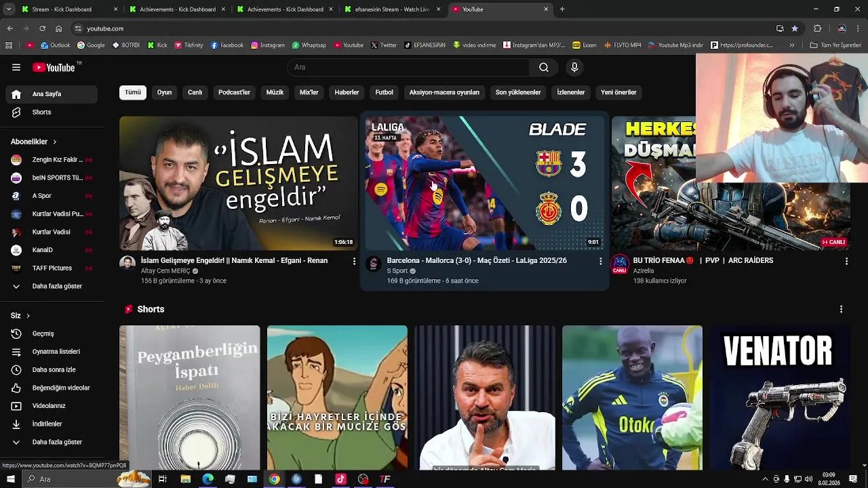The width and height of the screenshot is (868, 488).
Task: Open a new browser tab
Action: click(562, 9)
